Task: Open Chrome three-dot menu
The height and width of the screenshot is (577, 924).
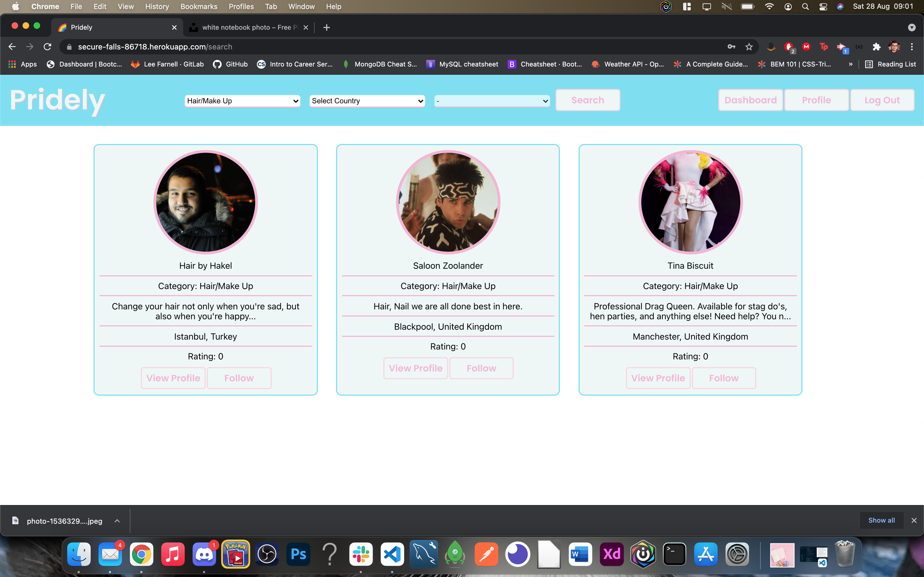Action: point(912,46)
